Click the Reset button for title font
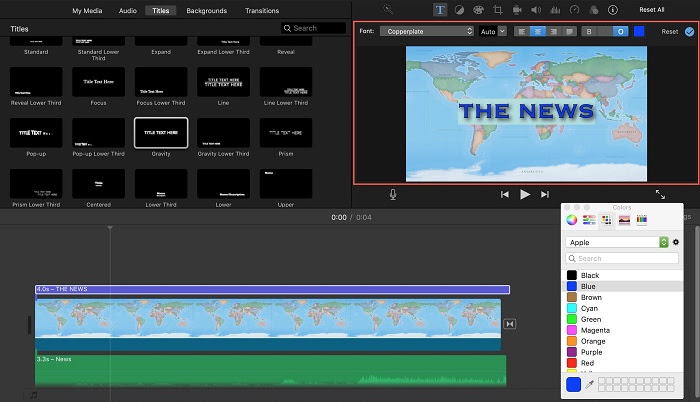700x402 pixels. point(670,32)
